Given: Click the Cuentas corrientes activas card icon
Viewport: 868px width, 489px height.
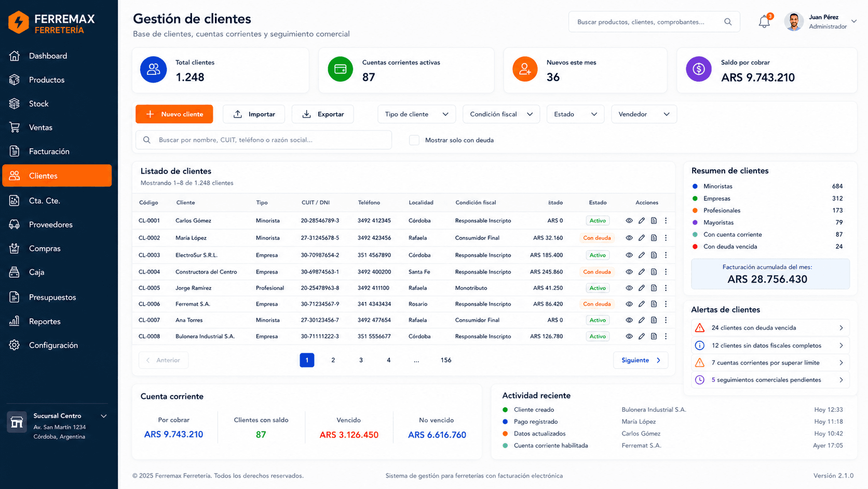Looking at the screenshot, I should pos(341,70).
